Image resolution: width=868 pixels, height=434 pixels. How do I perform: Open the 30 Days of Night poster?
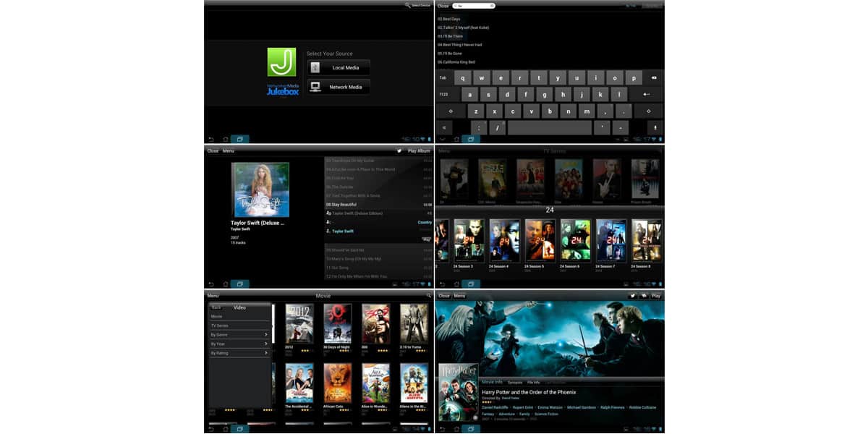(337, 323)
